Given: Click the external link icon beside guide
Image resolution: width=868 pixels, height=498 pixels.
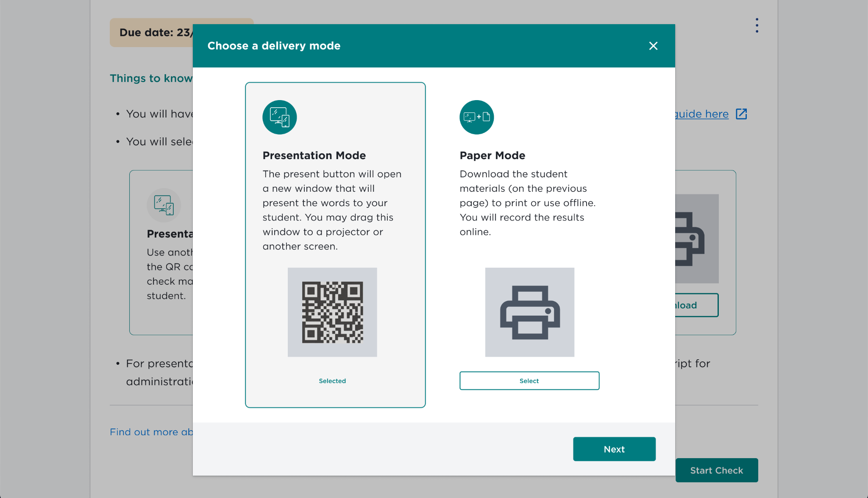Looking at the screenshot, I should pyautogui.click(x=741, y=114).
